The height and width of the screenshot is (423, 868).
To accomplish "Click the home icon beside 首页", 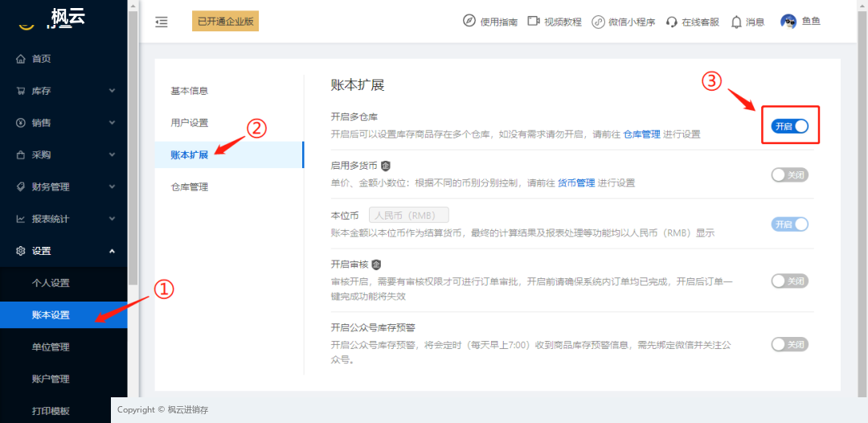I will click(21, 59).
